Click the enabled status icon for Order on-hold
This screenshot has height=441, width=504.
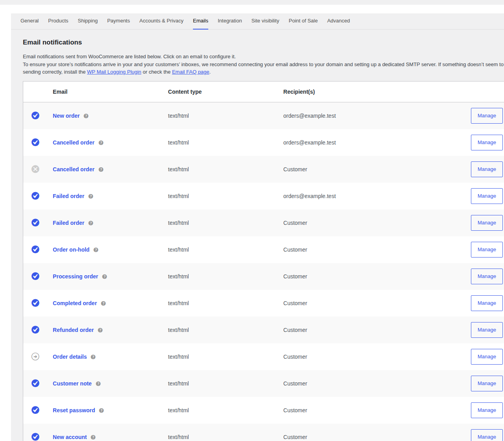[x=35, y=249]
